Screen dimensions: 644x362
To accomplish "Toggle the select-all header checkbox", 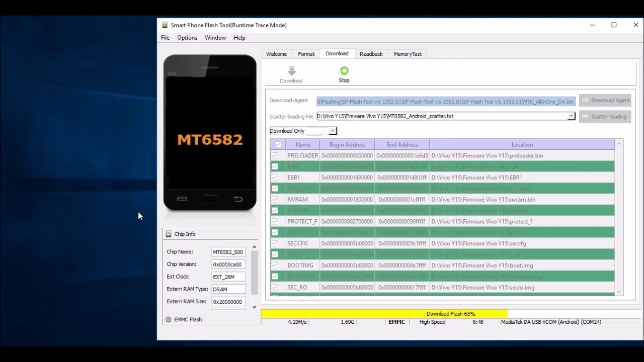I will pos(278,145).
